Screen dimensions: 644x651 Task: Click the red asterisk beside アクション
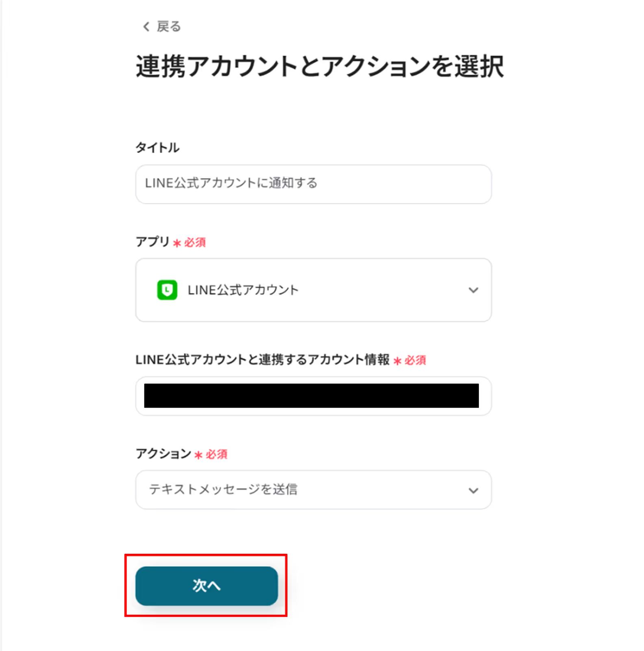coord(198,455)
